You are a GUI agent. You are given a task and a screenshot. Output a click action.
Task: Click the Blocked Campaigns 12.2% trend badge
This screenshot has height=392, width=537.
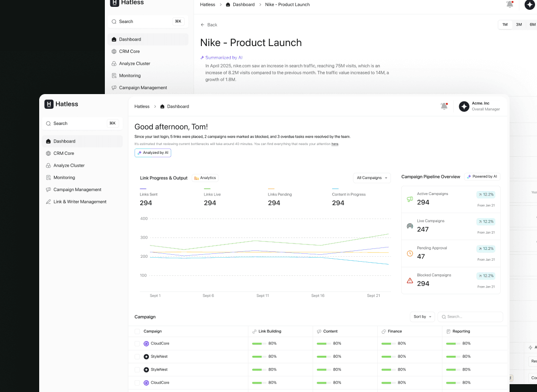486,276
